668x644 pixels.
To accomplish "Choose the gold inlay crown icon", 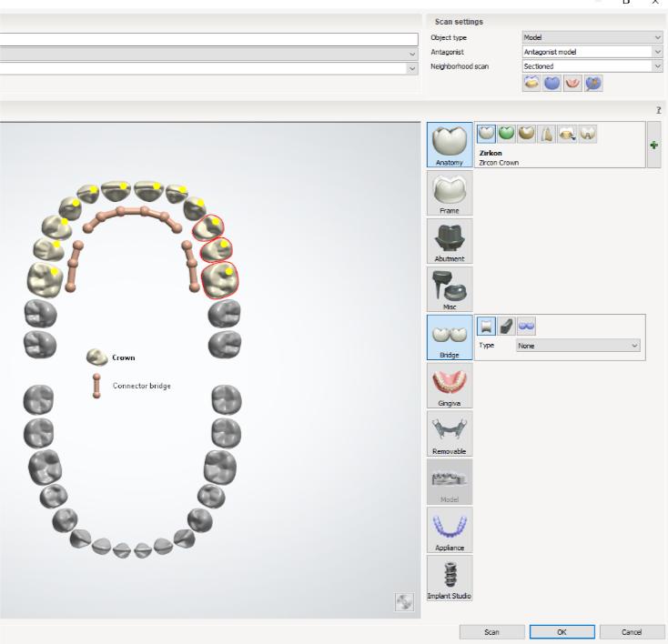I will tap(527, 134).
